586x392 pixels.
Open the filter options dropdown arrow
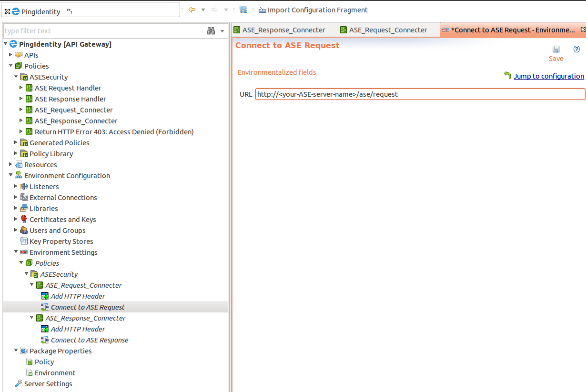(222, 31)
